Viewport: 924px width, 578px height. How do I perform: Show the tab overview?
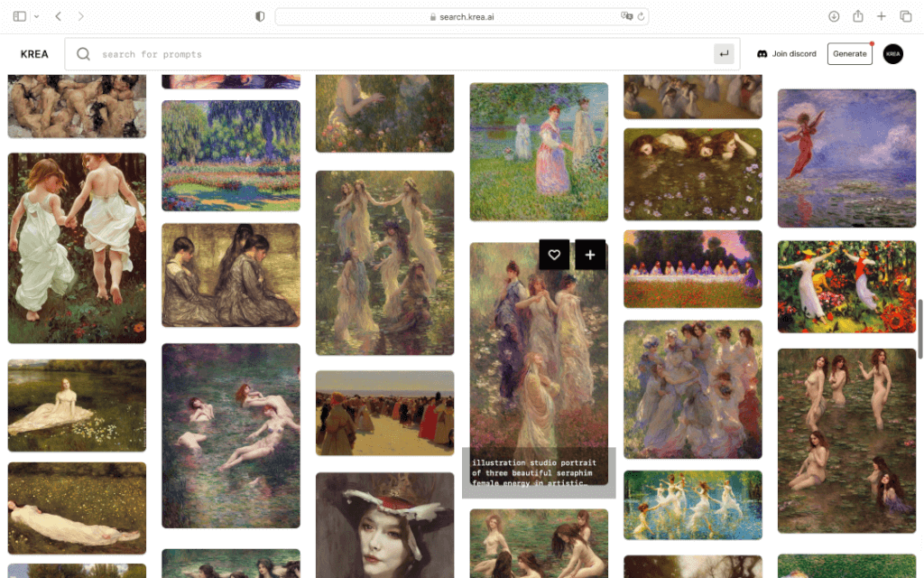coord(906,16)
